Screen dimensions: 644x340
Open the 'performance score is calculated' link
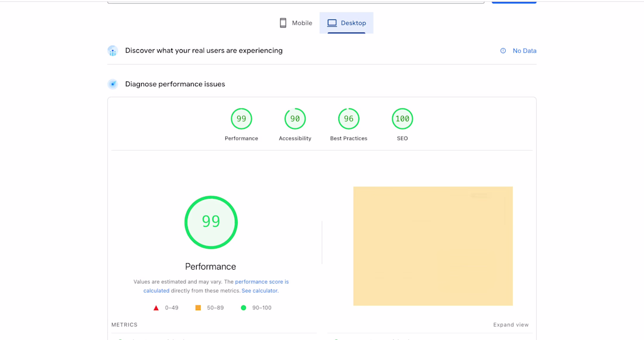pos(262,282)
